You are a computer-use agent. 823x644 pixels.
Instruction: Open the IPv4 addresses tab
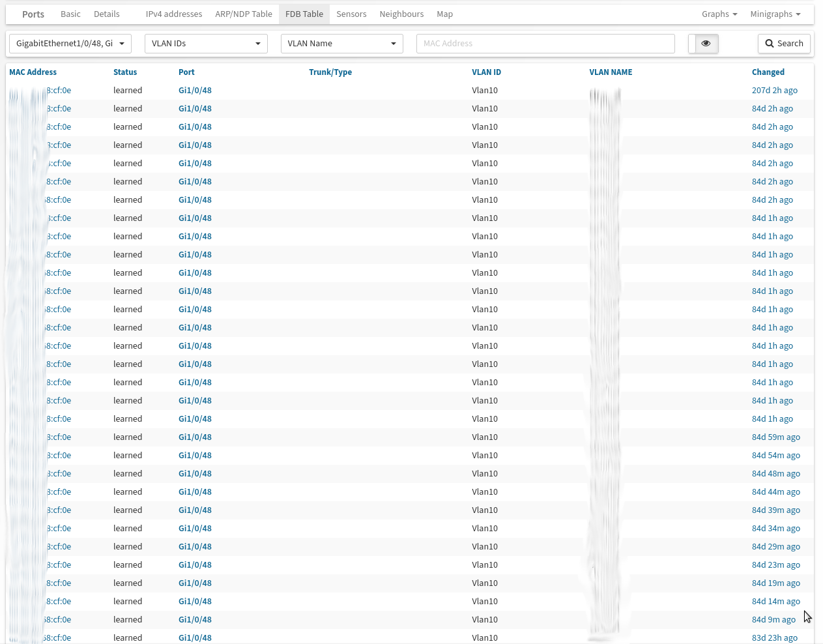pyautogui.click(x=174, y=14)
